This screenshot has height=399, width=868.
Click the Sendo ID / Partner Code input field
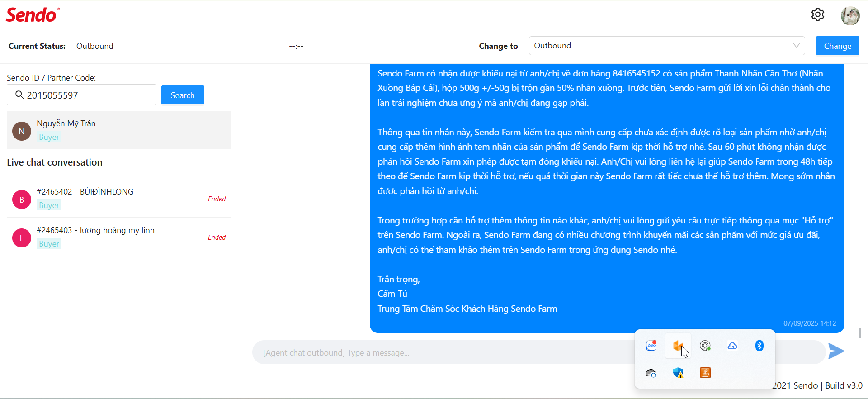81,95
